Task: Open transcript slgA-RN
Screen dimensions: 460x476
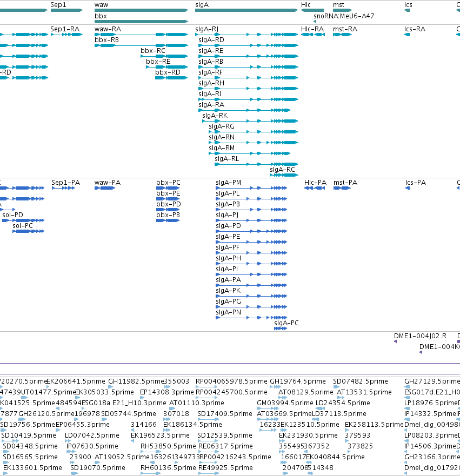Action: point(254,143)
